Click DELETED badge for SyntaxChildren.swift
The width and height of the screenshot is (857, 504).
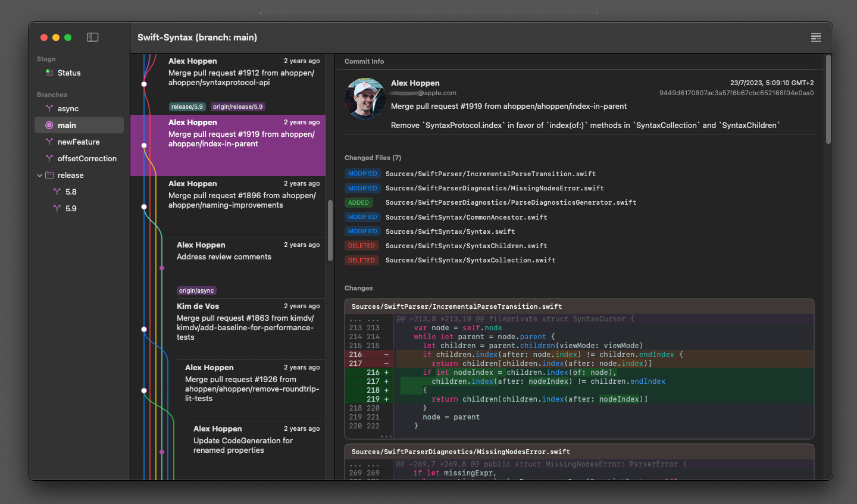pyautogui.click(x=362, y=246)
